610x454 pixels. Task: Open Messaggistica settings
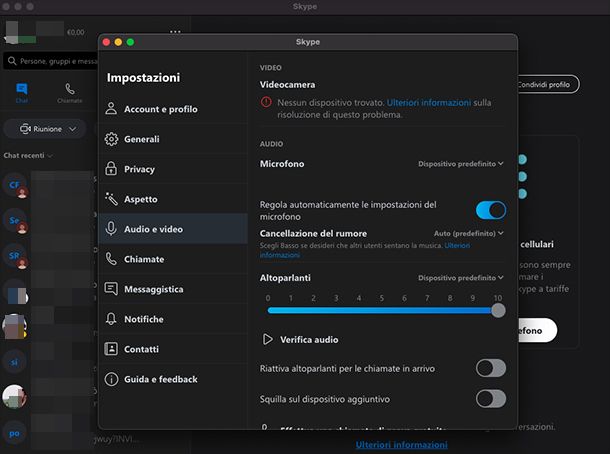coord(173,289)
